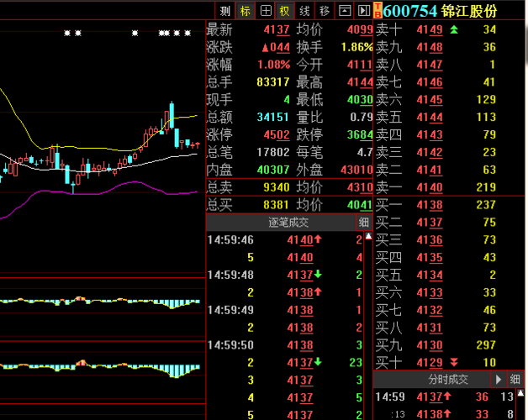Screen dimensions: 528x420
Task: Click scroll-up arrow of 逐笔成交 list
Action: tap(368, 236)
